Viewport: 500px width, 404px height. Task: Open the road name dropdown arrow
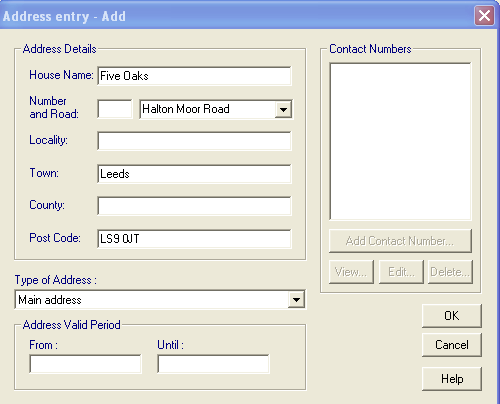[283, 109]
